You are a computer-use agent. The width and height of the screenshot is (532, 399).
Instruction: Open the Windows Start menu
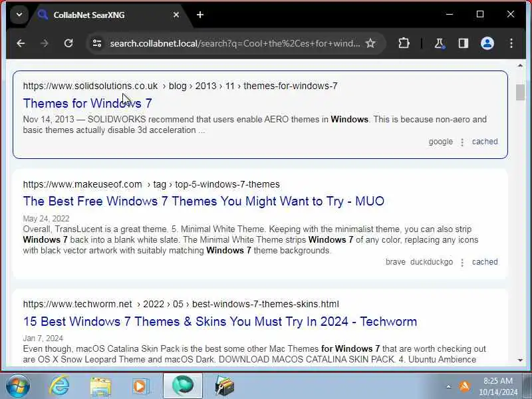click(18, 386)
